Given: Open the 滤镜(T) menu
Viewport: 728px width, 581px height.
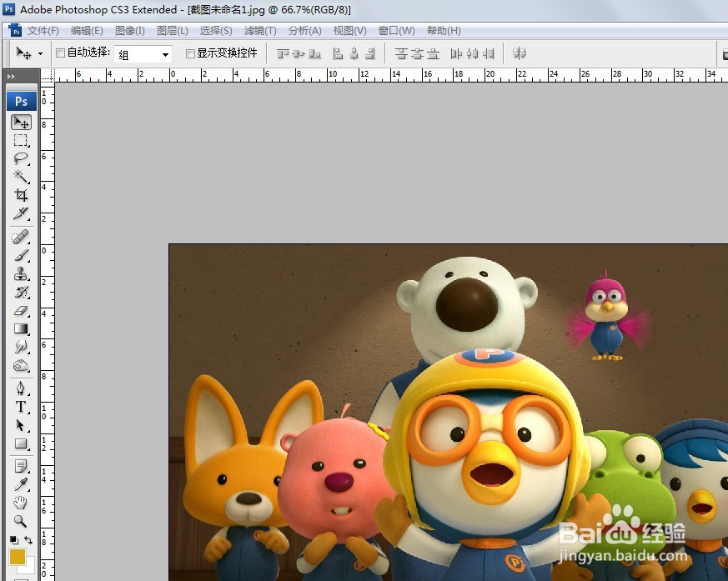Looking at the screenshot, I should tap(260, 31).
